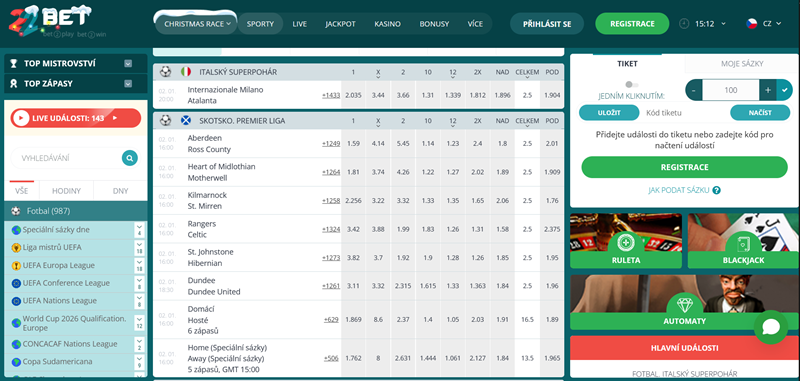Viewport: 800px width, 381px height.
Task: Expand the +1324 markets for Rangers vs Celtic
Action: click(x=331, y=229)
